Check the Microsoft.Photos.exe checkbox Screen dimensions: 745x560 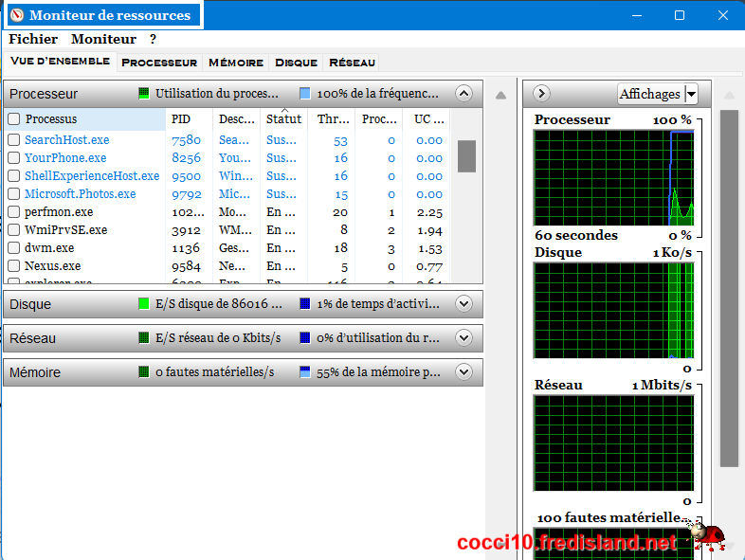(x=14, y=194)
